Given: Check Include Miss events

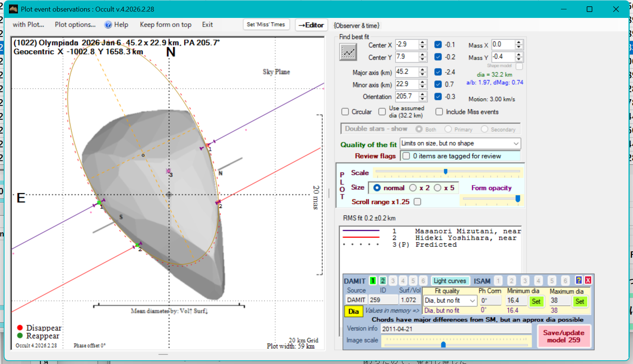Looking at the screenshot, I should coord(439,112).
